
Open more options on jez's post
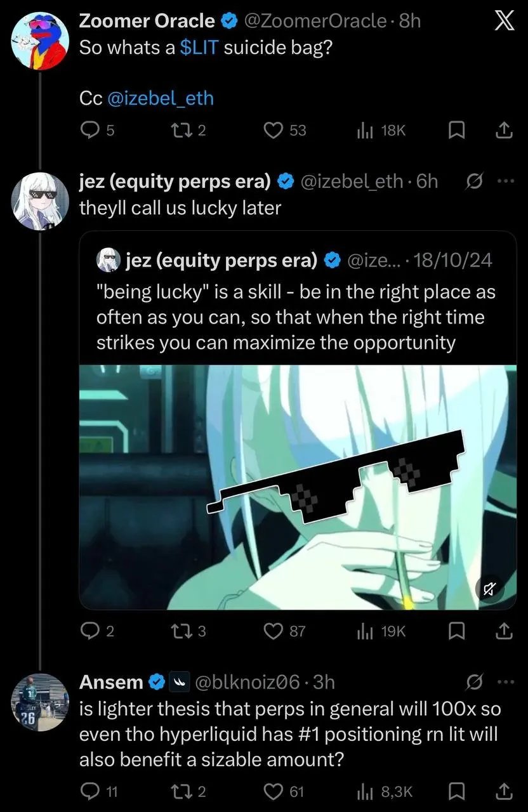coord(504,181)
